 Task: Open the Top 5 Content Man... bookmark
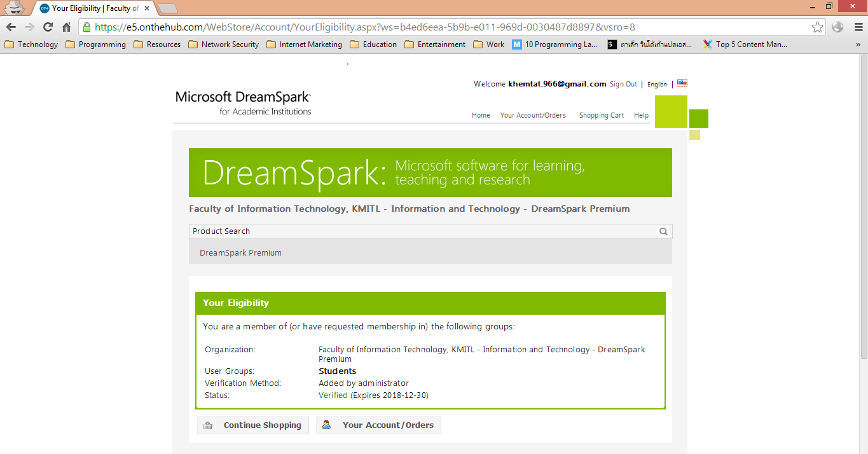click(745, 45)
